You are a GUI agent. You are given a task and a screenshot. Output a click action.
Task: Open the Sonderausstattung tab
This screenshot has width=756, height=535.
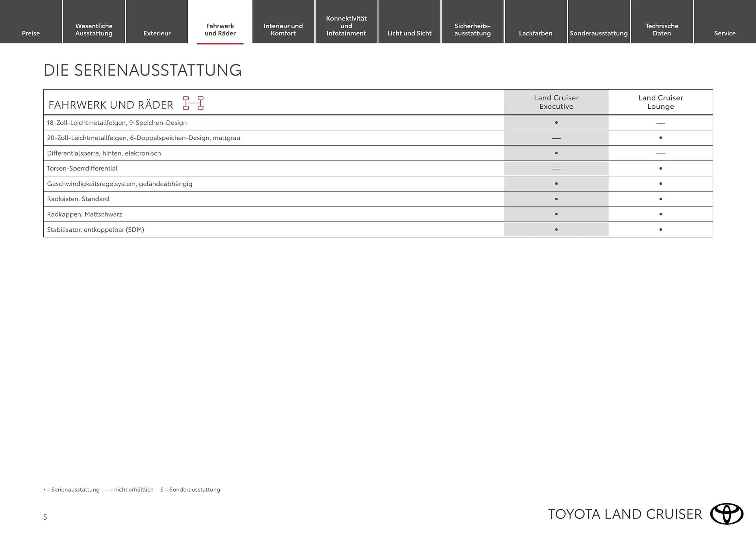[x=598, y=33]
